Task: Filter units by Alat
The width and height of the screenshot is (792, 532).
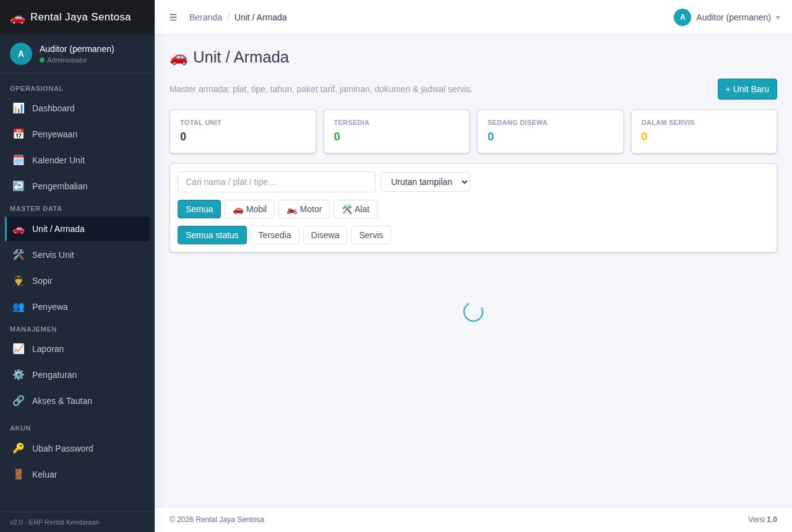Action: coord(355,209)
